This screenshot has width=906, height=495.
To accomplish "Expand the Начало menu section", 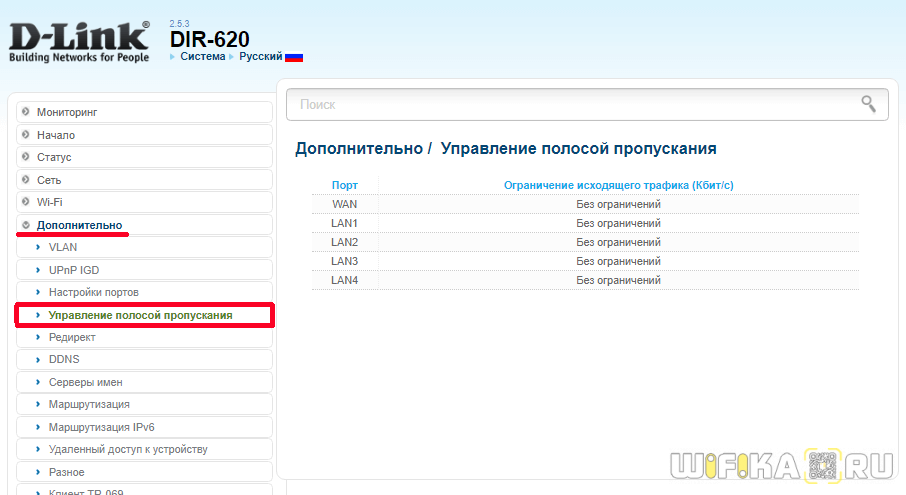I will (56, 135).
